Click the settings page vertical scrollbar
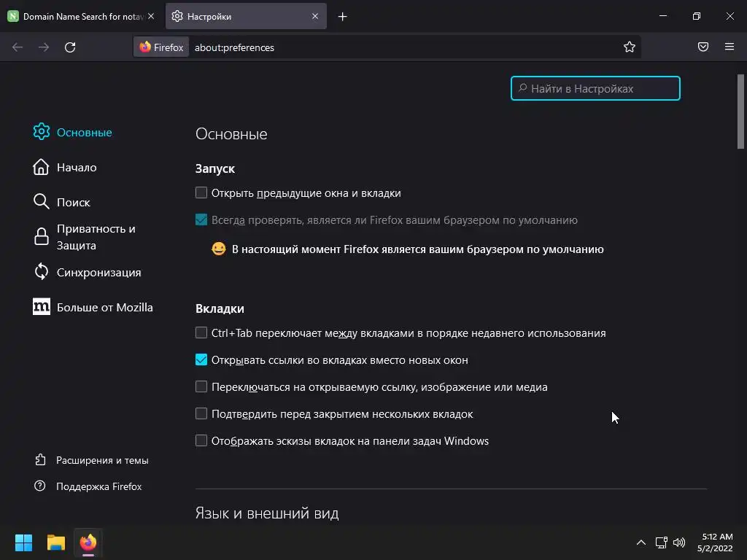 [741, 112]
